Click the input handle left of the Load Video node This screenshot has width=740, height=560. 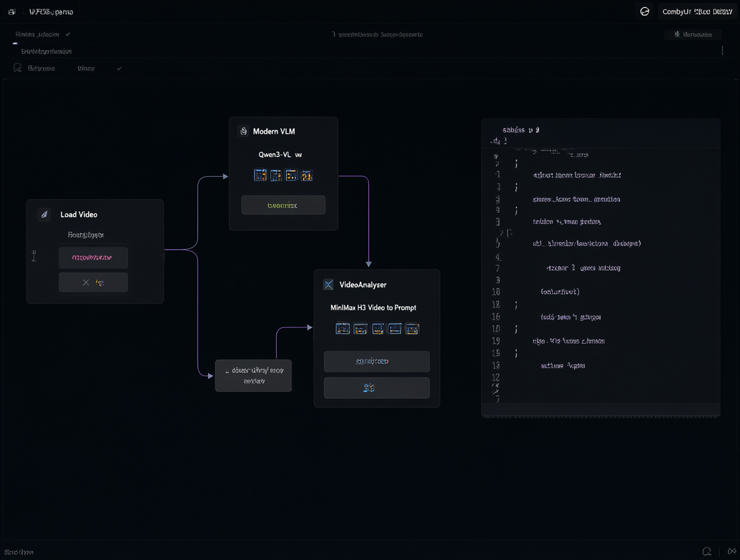point(34,256)
